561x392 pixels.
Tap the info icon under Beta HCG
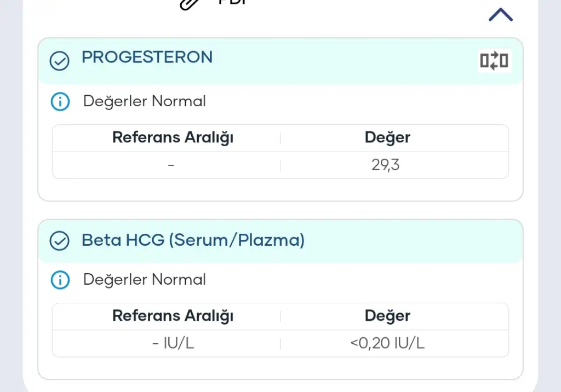[x=60, y=280]
